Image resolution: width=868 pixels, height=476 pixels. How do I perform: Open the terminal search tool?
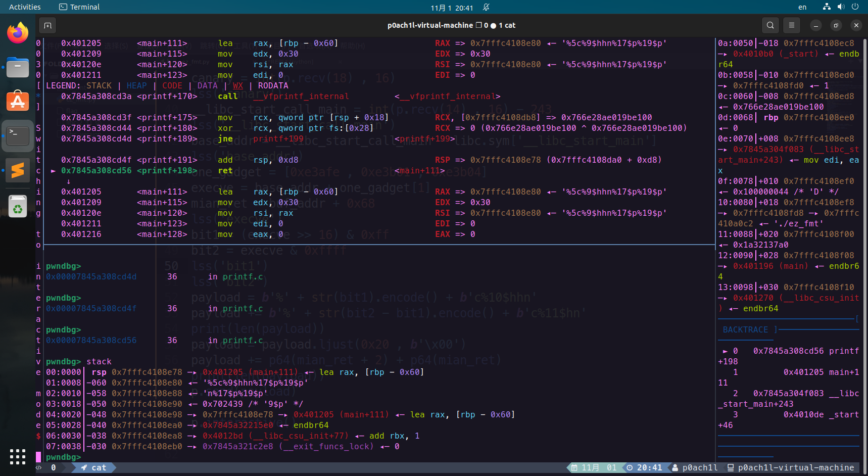tap(770, 25)
